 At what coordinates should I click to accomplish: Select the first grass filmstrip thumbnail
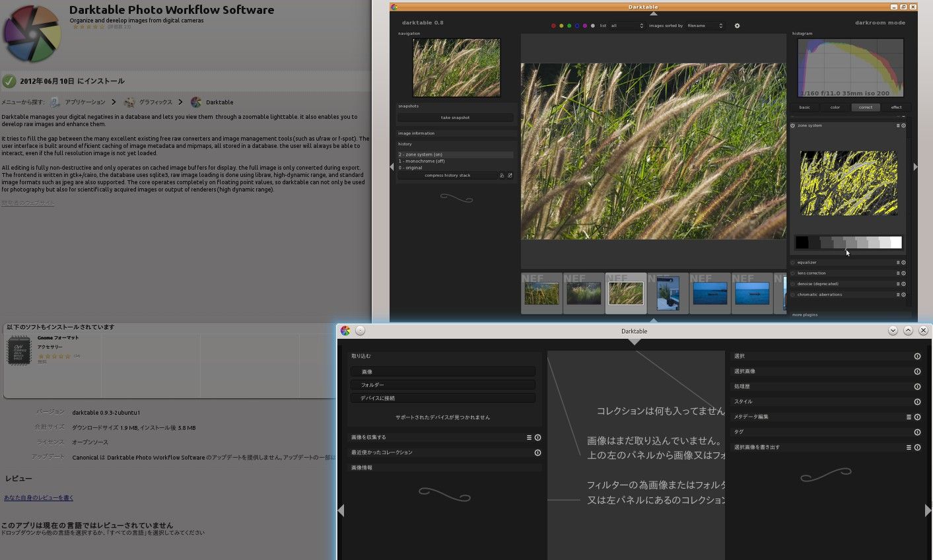[541, 293]
